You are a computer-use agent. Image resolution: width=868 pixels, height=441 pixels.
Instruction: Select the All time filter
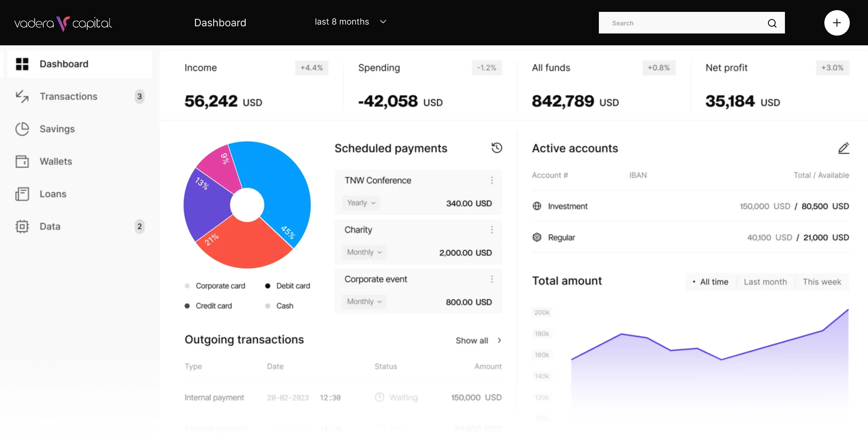tap(713, 282)
